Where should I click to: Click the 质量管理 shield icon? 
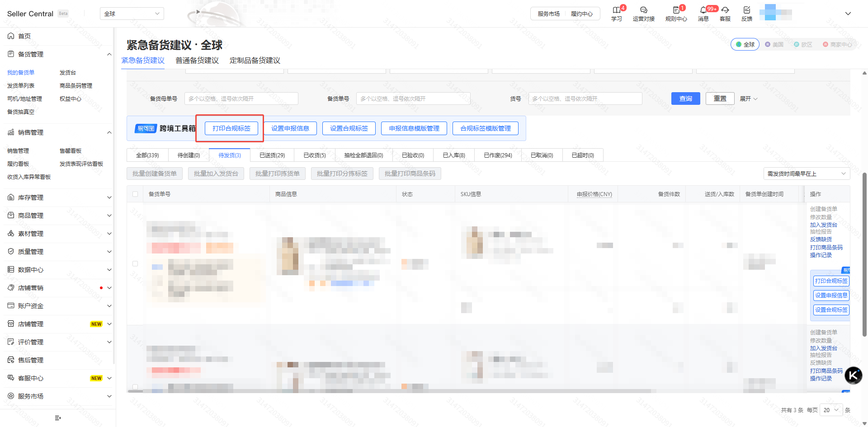11,251
